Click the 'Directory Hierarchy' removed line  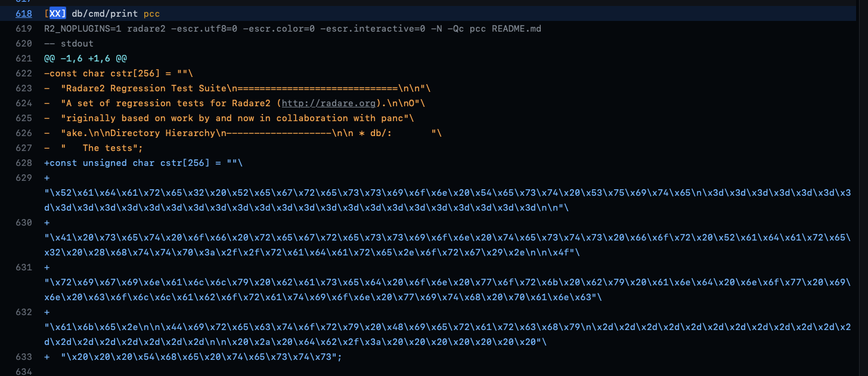click(x=243, y=133)
